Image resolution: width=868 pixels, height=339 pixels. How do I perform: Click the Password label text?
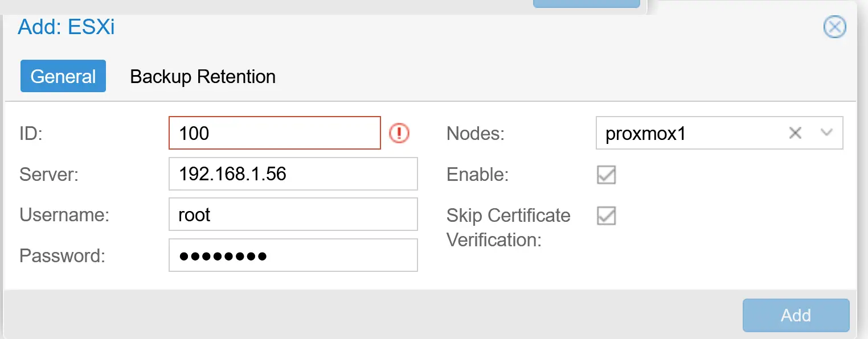coord(63,255)
